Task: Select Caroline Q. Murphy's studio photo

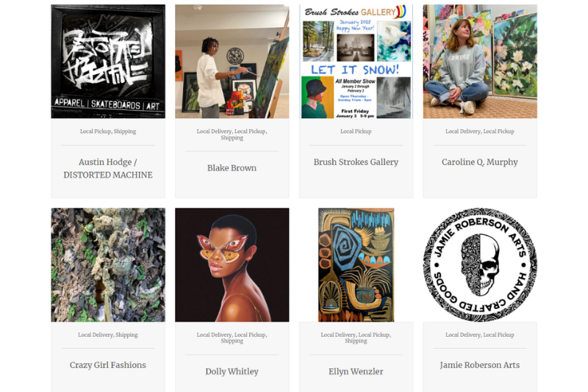Action: pyautogui.click(x=480, y=62)
